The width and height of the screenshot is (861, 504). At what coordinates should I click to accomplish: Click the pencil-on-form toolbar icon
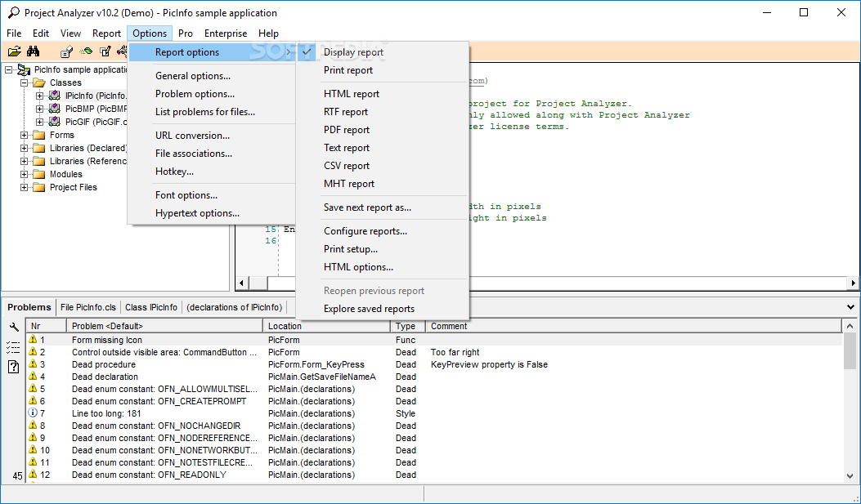click(105, 51)
